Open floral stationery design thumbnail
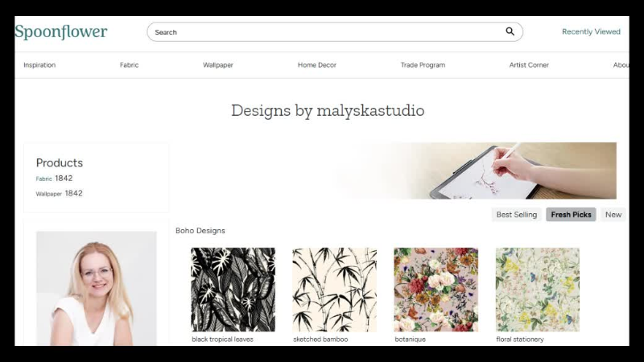Viewport: 644px width, 362px height. point(538,290)
